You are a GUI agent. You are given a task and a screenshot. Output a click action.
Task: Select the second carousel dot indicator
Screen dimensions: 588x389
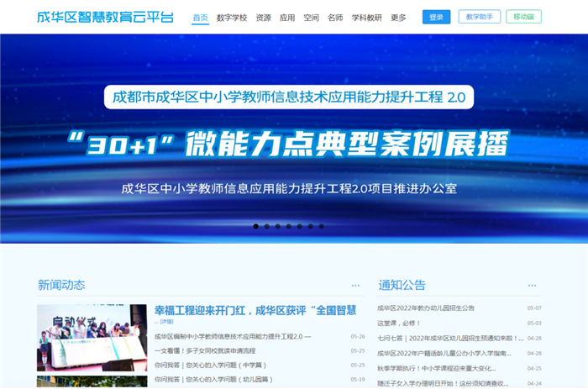coord(266,226)
